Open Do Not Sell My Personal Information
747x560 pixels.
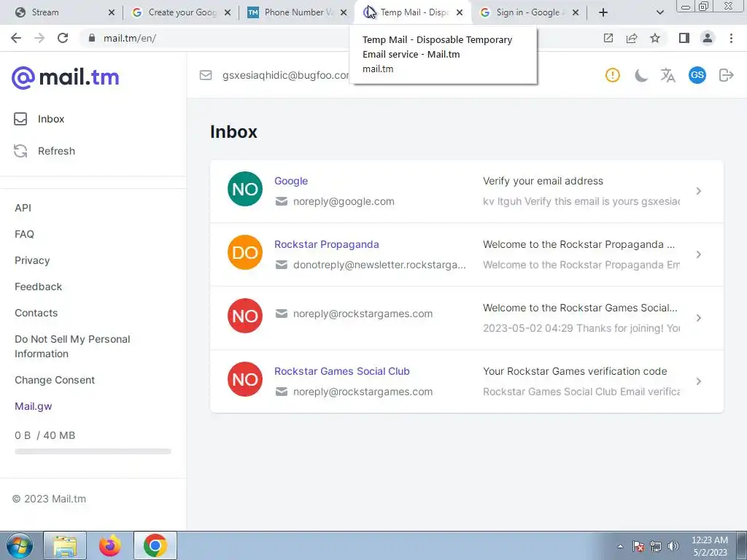[x=72, y=346]
